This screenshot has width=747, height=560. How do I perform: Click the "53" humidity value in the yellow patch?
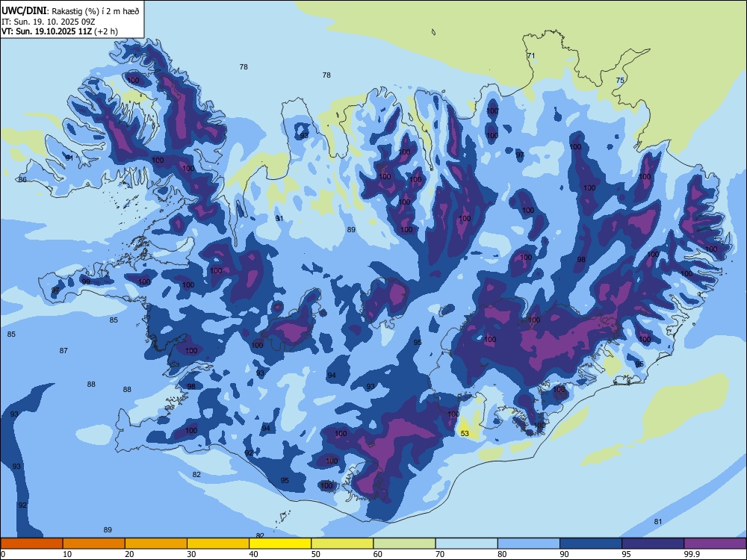pos(465,433)
